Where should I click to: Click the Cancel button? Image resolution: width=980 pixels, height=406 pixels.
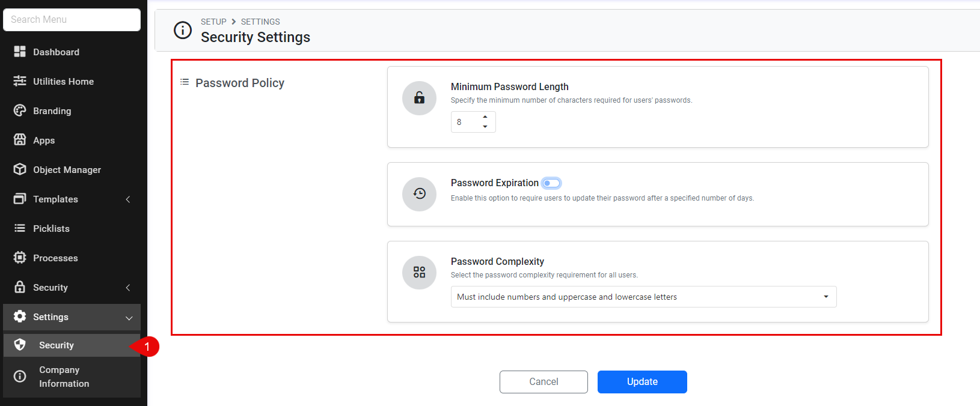544,382
